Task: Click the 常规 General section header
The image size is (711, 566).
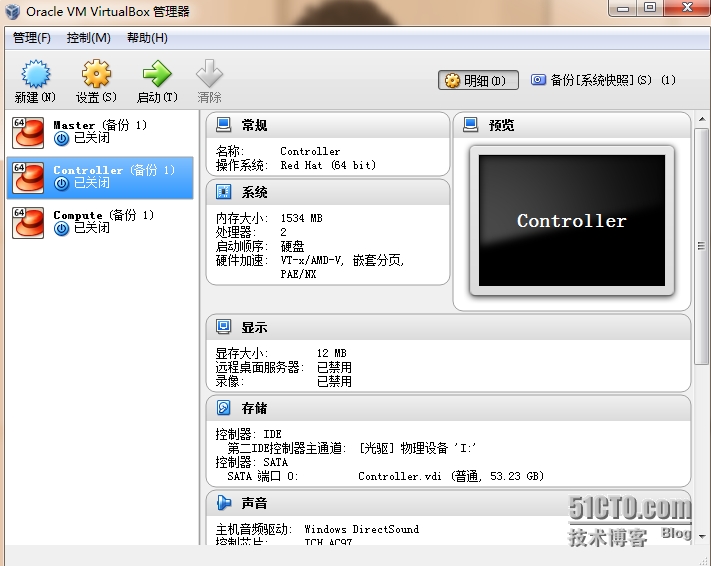Action: 328,125
